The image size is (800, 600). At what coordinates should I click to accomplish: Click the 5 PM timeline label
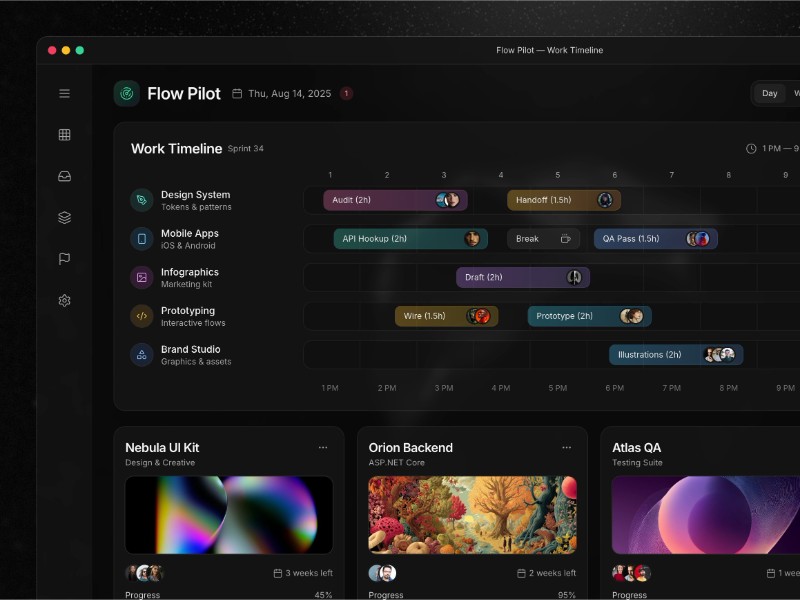tap(558, 388)
